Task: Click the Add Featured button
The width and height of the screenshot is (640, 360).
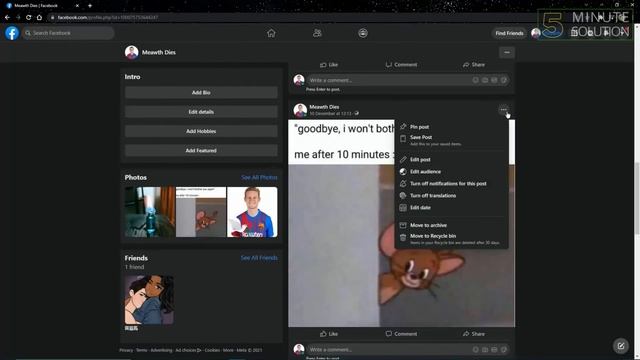Action: 201,151
